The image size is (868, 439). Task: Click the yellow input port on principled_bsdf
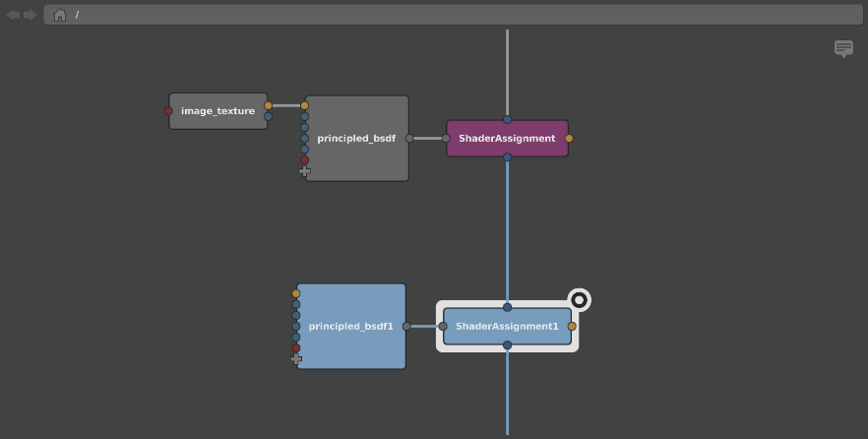pos(304,105)
